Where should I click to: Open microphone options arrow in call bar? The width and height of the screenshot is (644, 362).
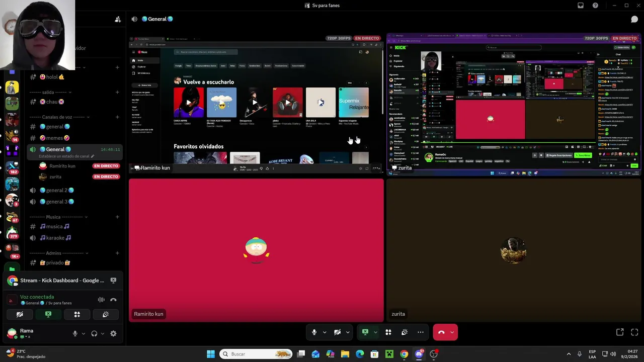(x=325, y=332)
